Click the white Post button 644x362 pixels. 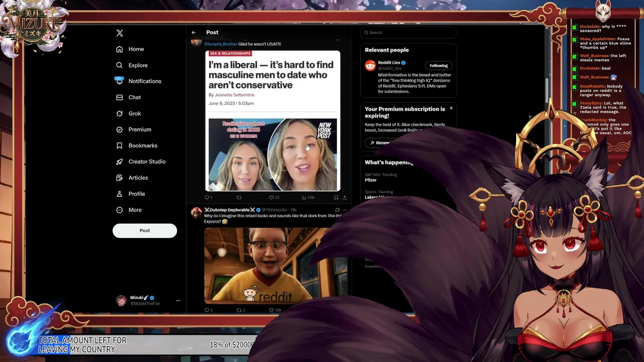click(145, 231)
